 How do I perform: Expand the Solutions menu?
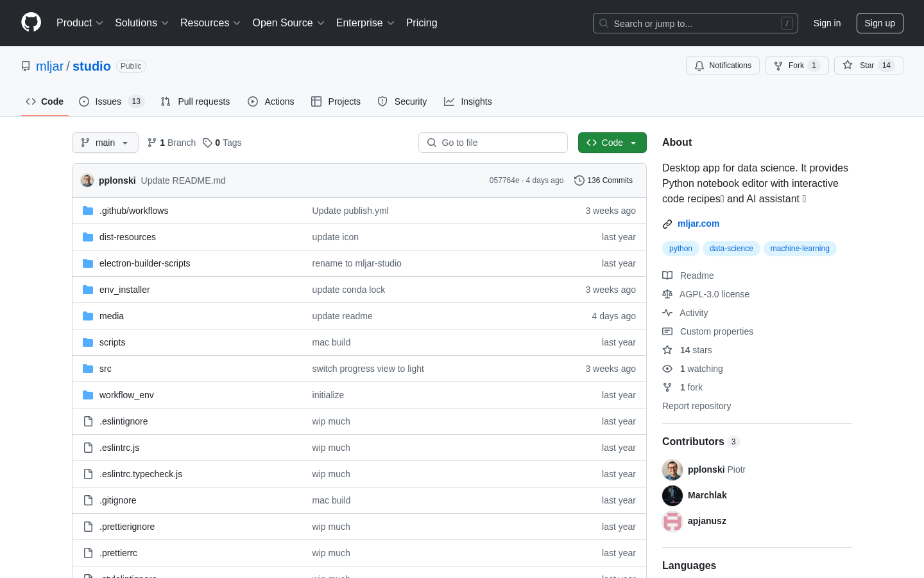[x=142, y=23]
